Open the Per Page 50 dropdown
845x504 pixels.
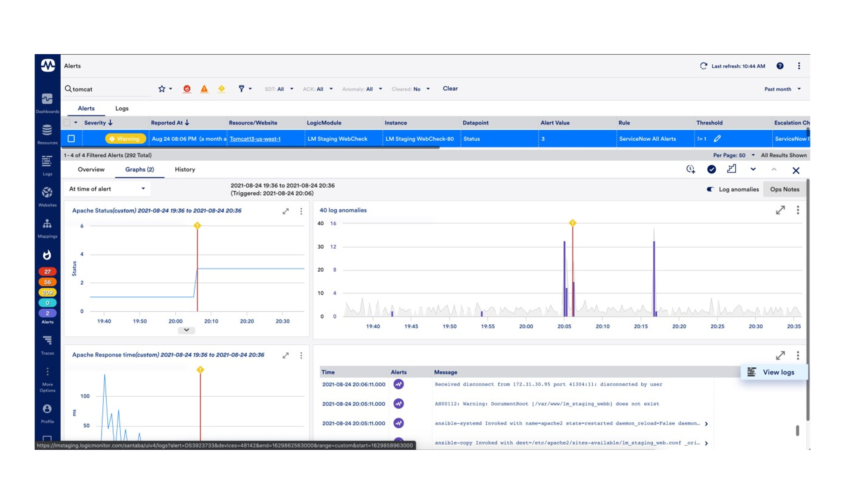coord(734,155)
